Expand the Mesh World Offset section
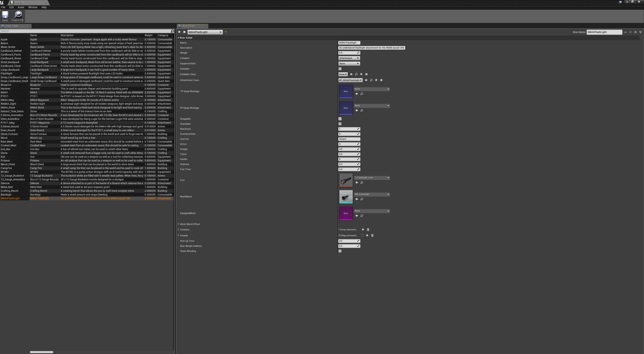This screenshot has width=644, height=354. click(179, 224)
